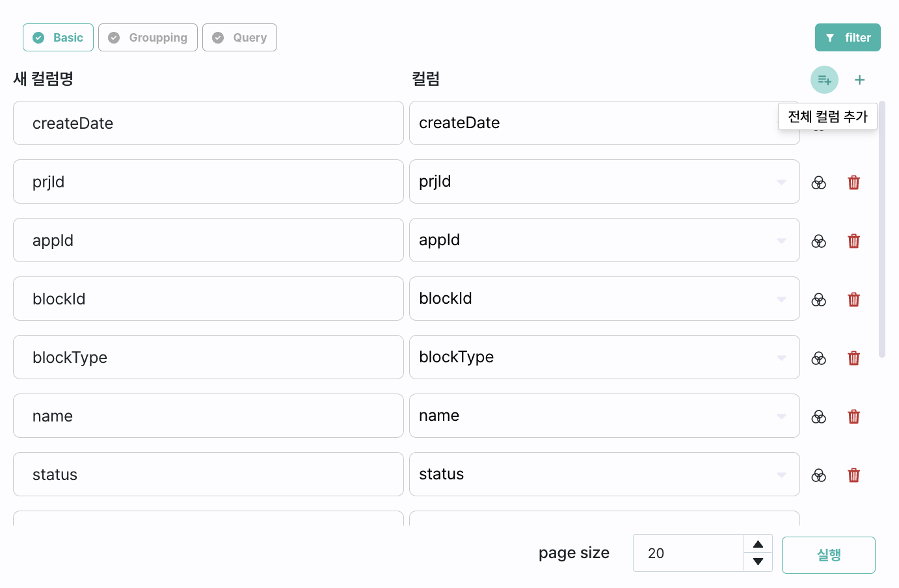Delete the name row
899x588 pixels.
click(x=854, y=416)
